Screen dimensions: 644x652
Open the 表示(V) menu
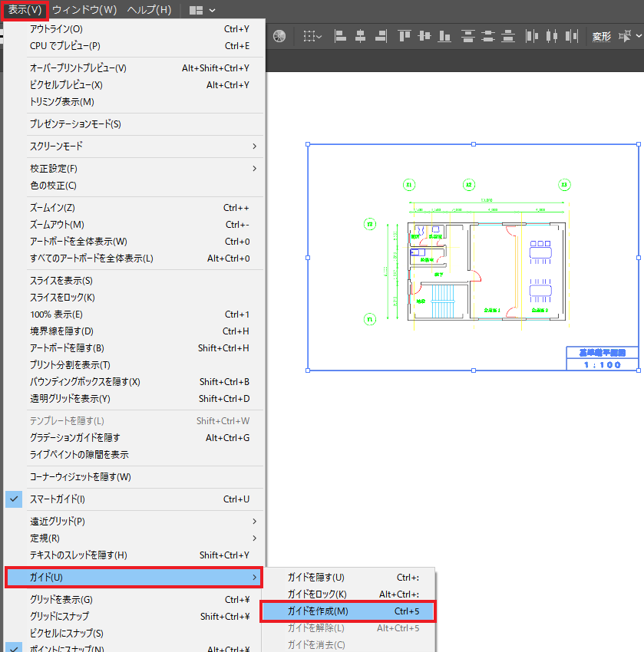(x=25, y=10)
